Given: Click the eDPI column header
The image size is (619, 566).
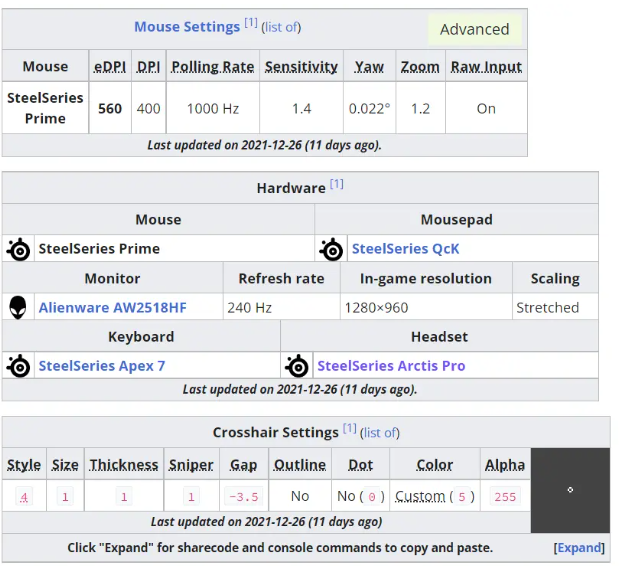Looking at the screenshot, I should [x=110, y=67].
